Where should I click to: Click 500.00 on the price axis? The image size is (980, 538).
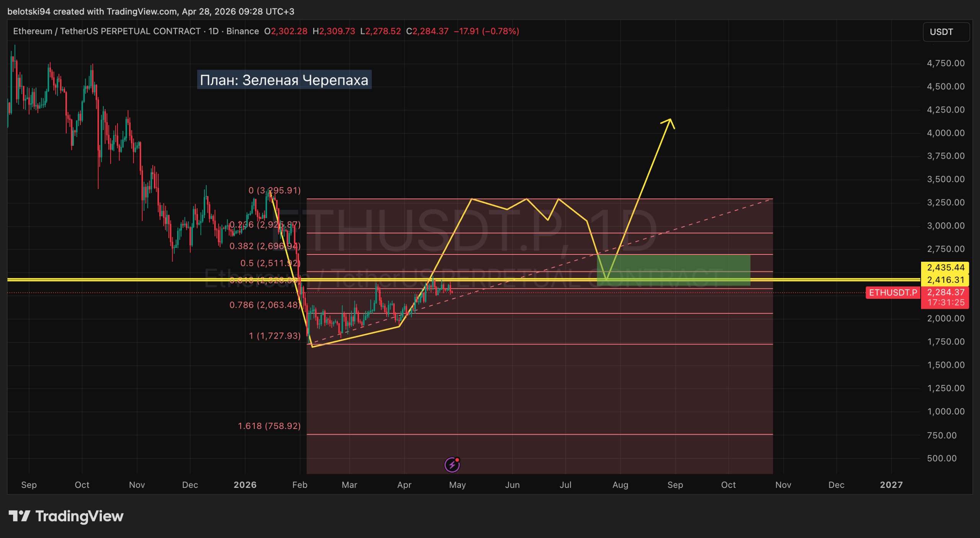click(942, 458)
